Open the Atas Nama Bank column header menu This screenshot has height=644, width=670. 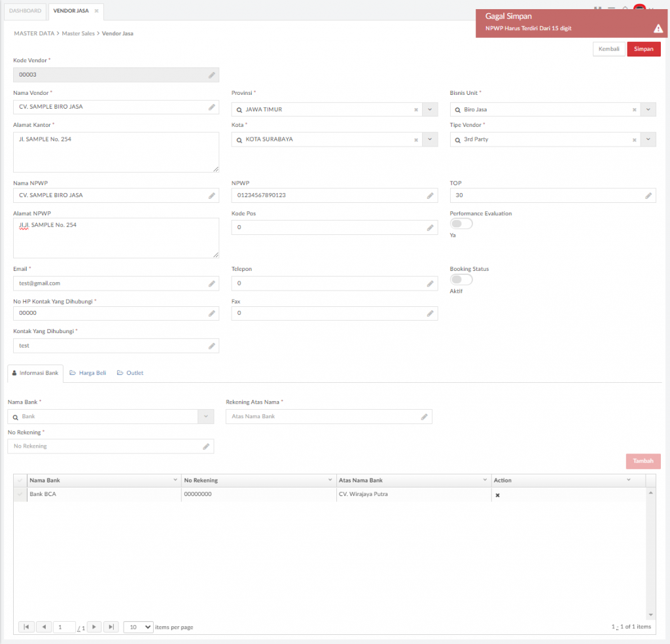[485, 480]
